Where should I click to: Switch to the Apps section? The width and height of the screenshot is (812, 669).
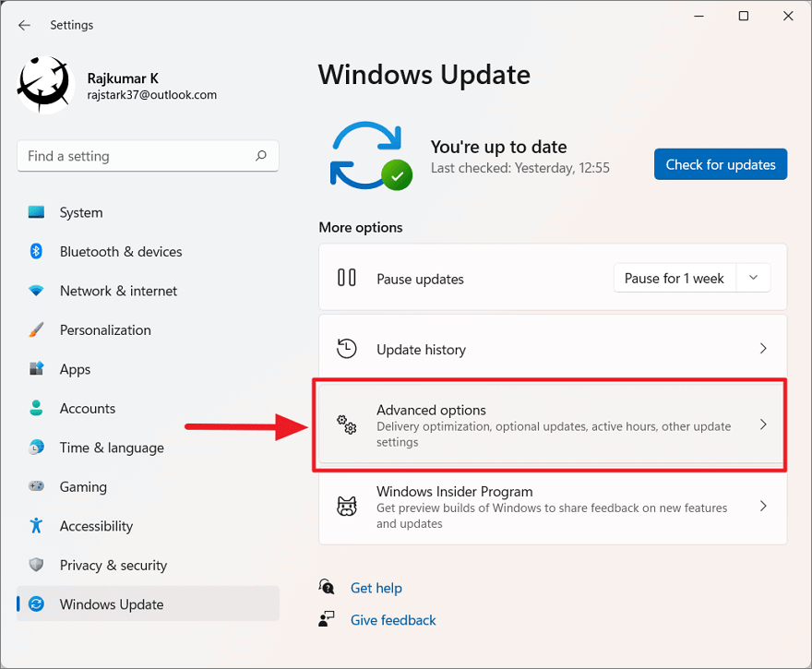(x=148, y=369)
